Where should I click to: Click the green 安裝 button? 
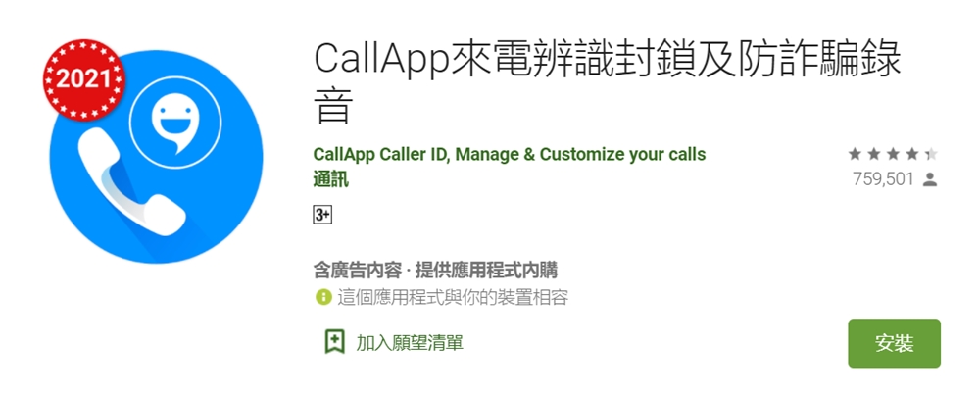895,343
